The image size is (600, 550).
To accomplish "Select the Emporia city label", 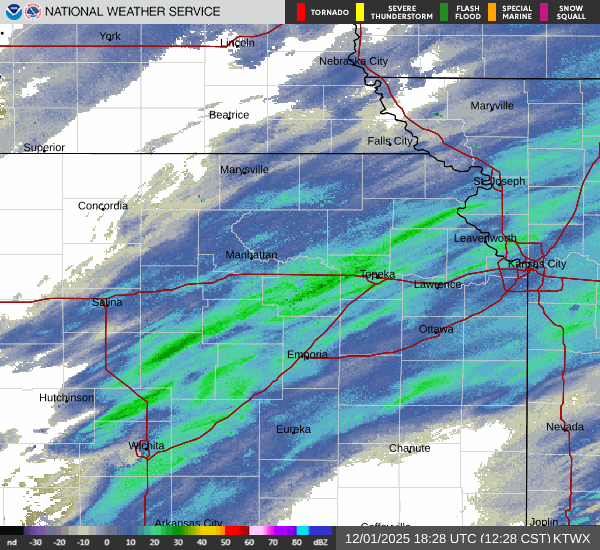I will (x=307, y=355).
